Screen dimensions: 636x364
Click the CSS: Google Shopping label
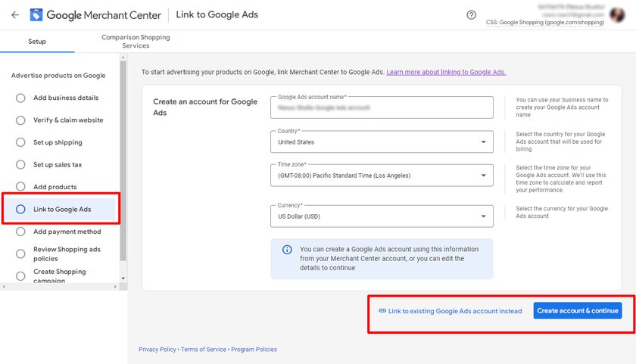[x=545, y=22]
